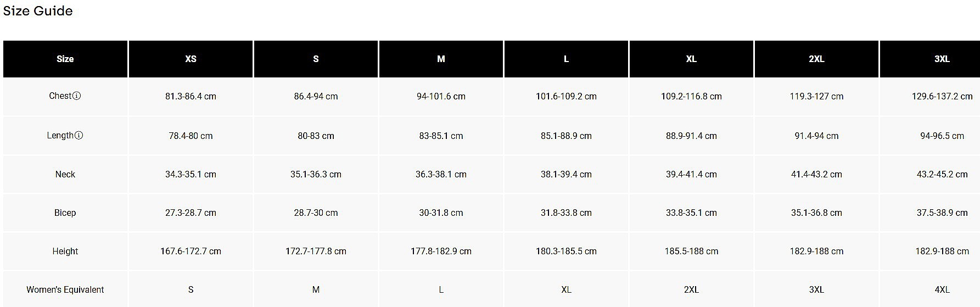Click the 81.3-86.4 cm chest cell
The height and width of the screenshot is (307, 980).
click(191, 96)
